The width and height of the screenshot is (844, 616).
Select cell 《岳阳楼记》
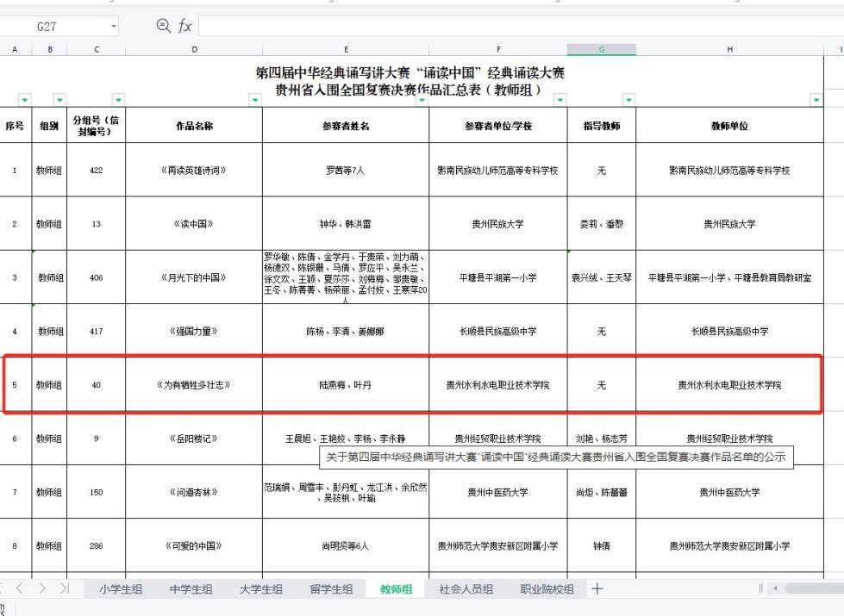tap(194, 439)
